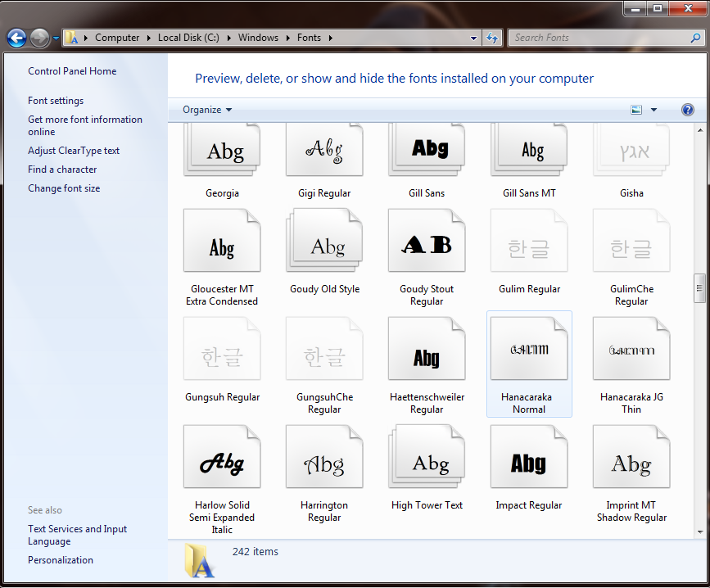Click the refresh button beside address bar
710x588 pixels.
492,38
